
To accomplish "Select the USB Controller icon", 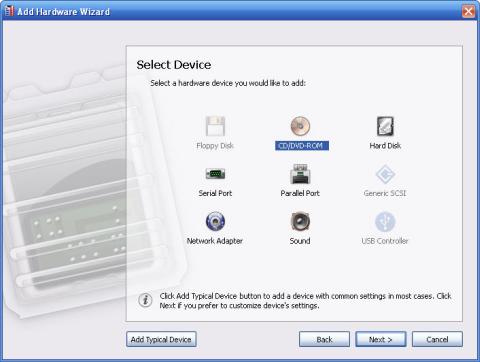I will coord(385,221).
